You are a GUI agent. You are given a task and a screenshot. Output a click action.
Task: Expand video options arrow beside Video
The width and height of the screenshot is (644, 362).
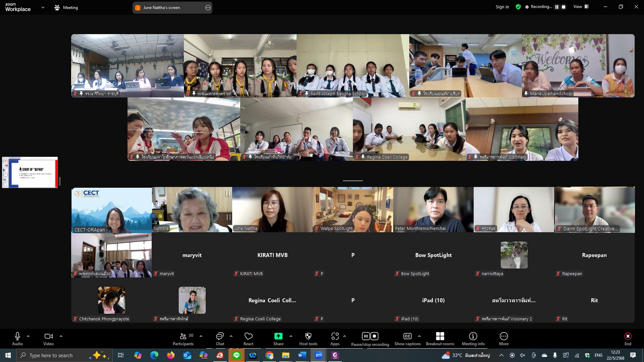[x=61, y=336]
